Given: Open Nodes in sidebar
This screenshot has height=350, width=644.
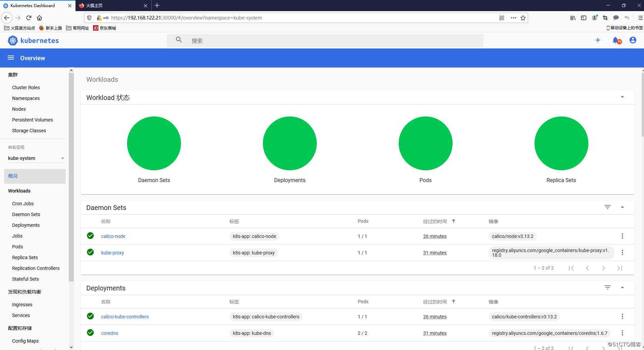Looking at the screenshot, I should pos(19,109).
